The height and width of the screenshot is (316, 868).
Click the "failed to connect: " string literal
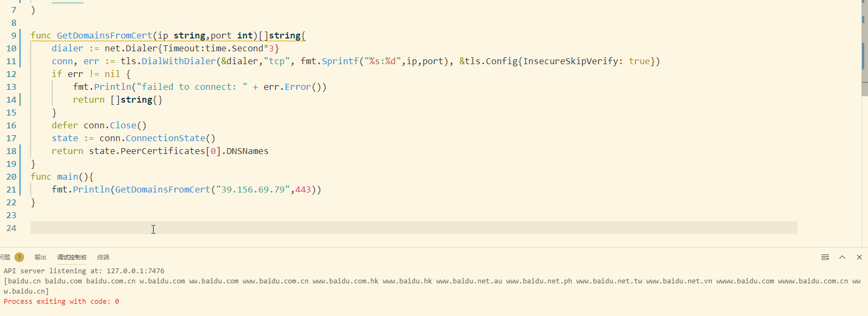[192, 87]
